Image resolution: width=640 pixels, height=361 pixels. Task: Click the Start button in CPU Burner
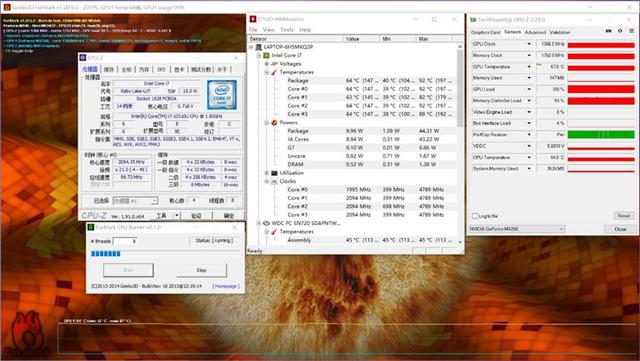click(x=128, y=270)
